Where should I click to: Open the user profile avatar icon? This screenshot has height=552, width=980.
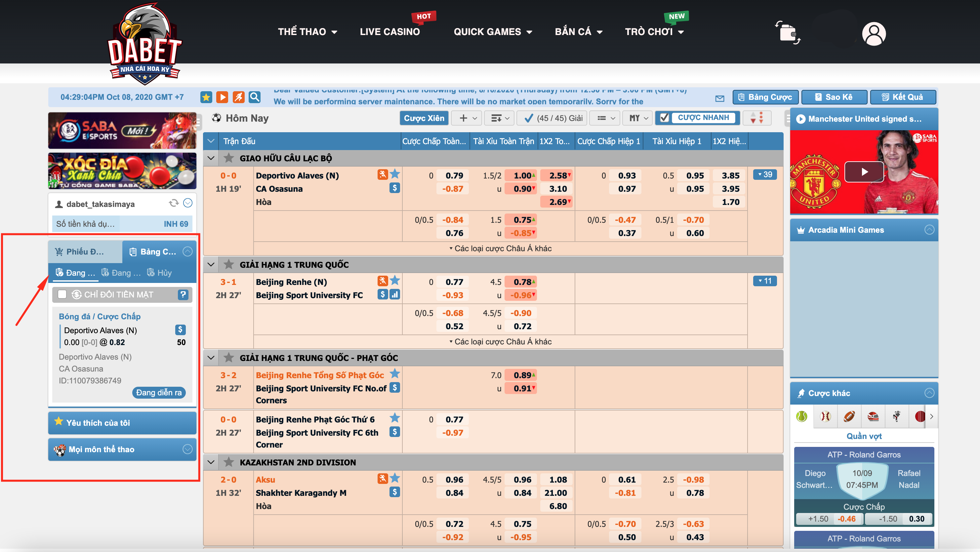874,33
